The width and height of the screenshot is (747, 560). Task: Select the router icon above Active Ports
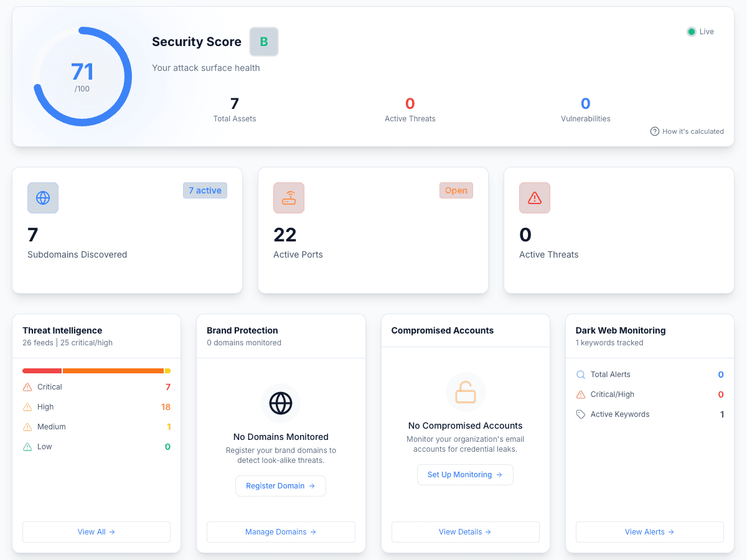click(288, 197)
